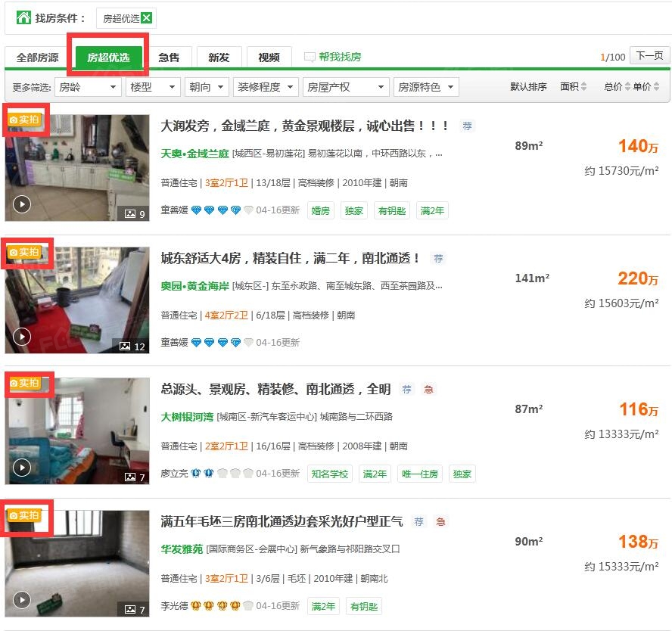Click the 实拍 badge on the 金域兰庭 thumbnail

(24, 120)
